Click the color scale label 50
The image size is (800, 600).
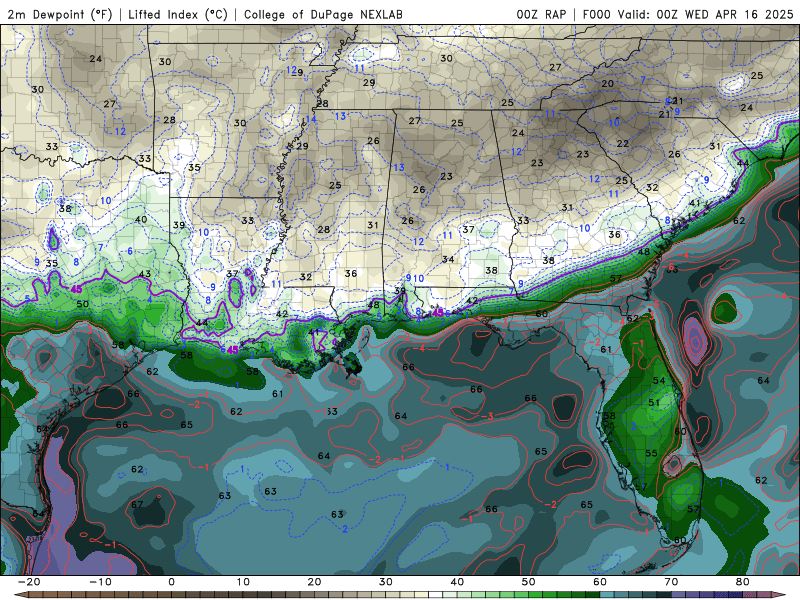[x=529, y=582]
